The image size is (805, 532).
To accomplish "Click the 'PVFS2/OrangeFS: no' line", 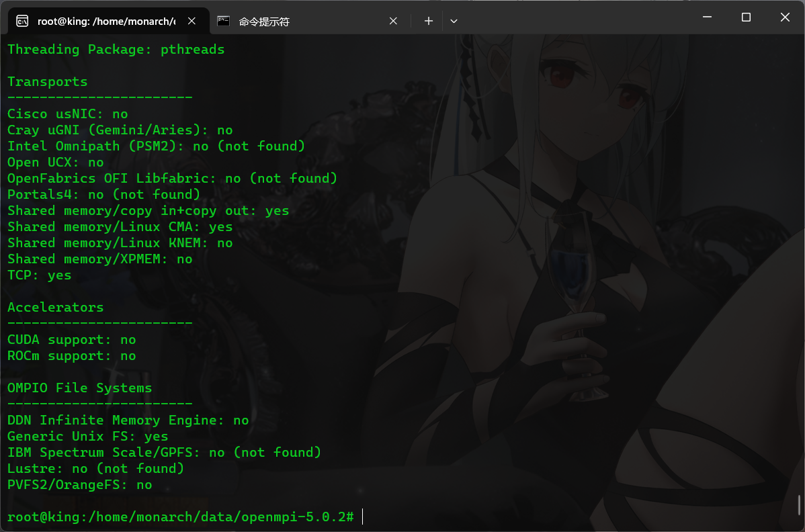I will pyautogui.click(x=79, y=485).
